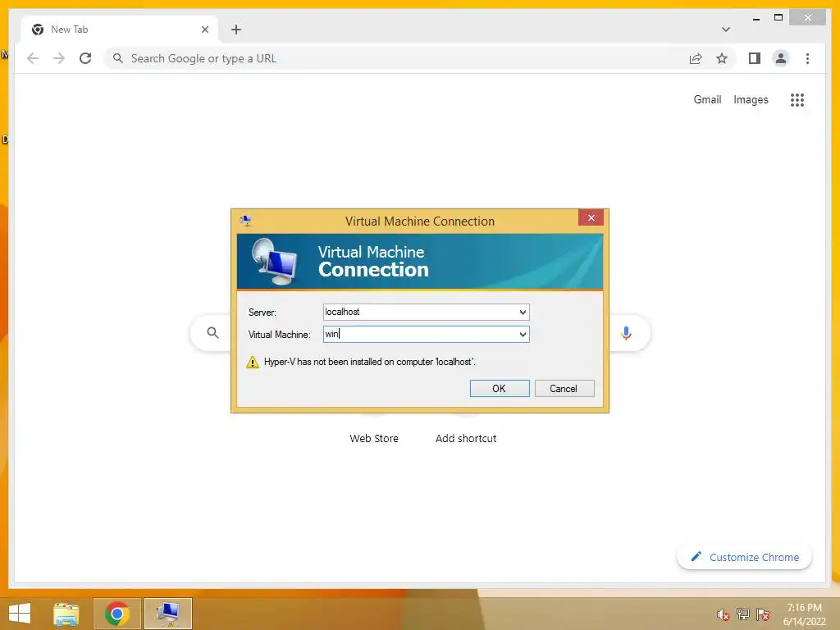840x630 pixels.
Task: Go forward in Chrome
Action: [59, 58]
